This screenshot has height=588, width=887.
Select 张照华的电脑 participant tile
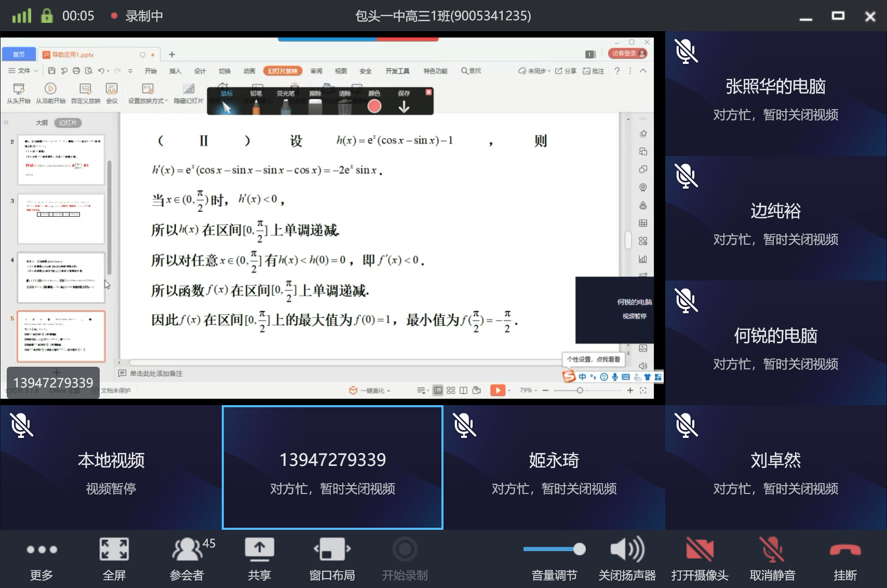(x=776, y=93)
